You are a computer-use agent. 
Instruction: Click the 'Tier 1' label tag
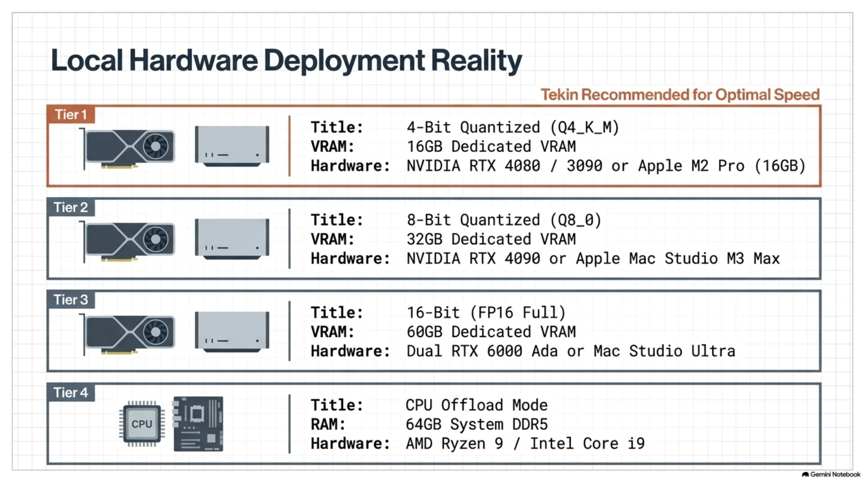pos(71,114)
